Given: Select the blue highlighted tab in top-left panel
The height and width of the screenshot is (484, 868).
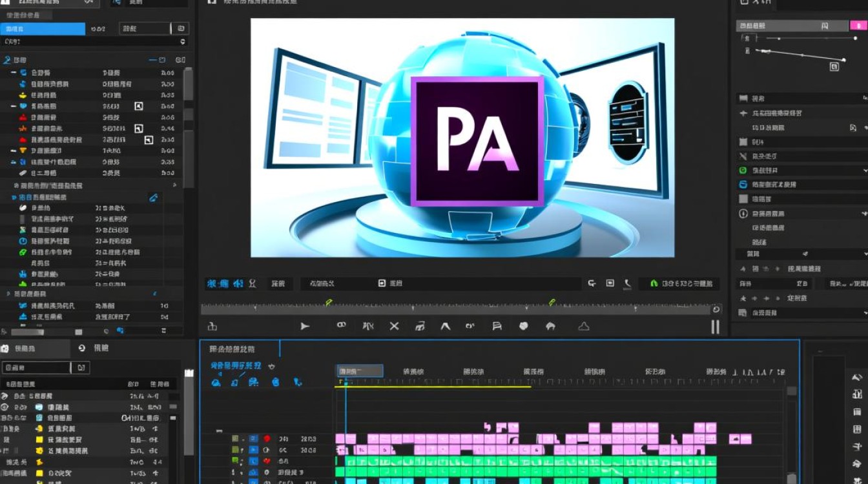Looking at the screenshot, I should (x=43, y=28).
